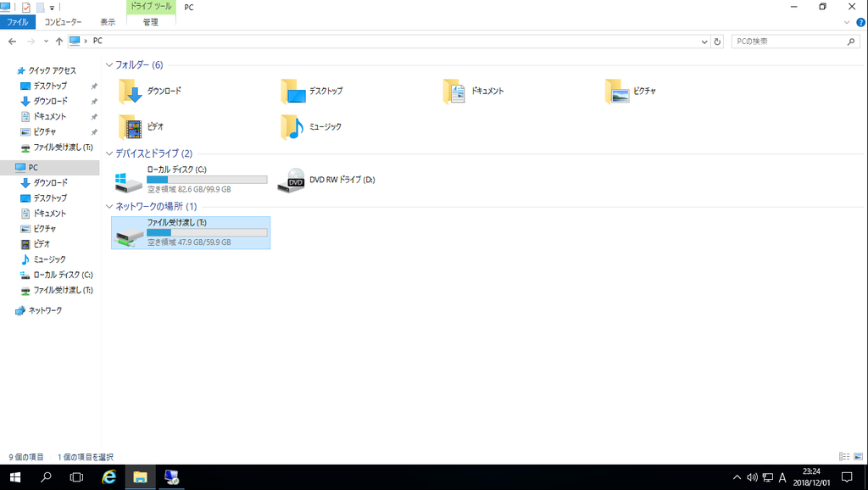Click the PC breadcrumb in address bar
The width and height of the screenshot is (868, 490).
coord(97,41)
